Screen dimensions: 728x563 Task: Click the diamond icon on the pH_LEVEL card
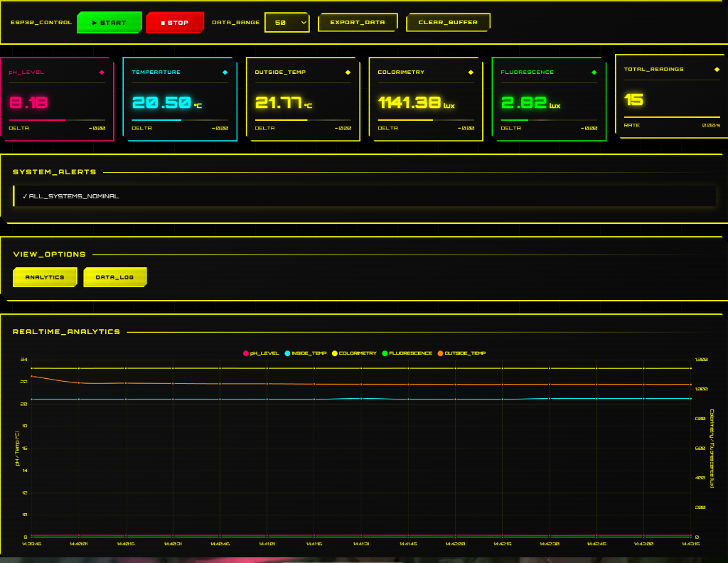click(x=102, y=72)
